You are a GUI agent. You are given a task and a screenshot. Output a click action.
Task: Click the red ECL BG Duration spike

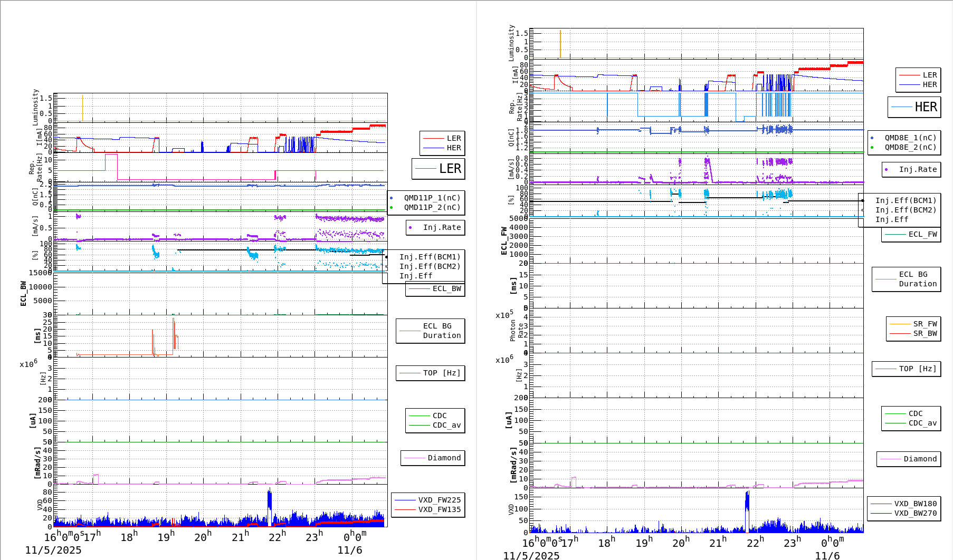(x=174, y=332)
